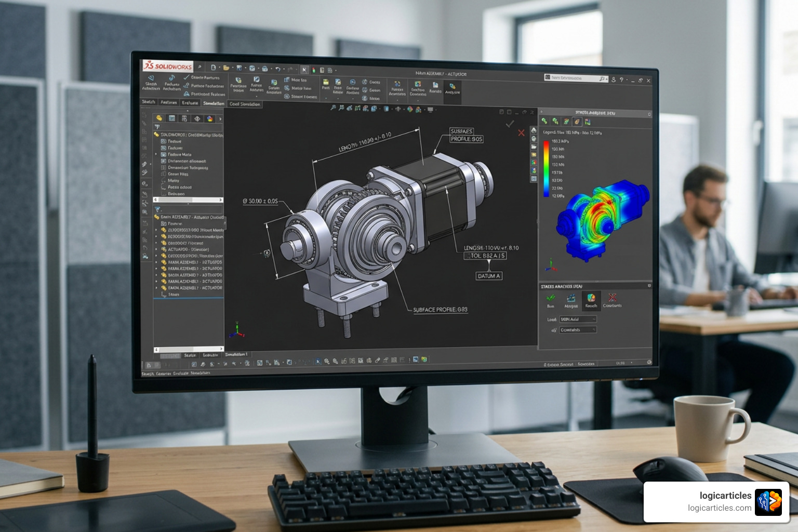Viewport: 798px width, 532px height.
Task: Click the monitor view settings icon
Action: 430,110
